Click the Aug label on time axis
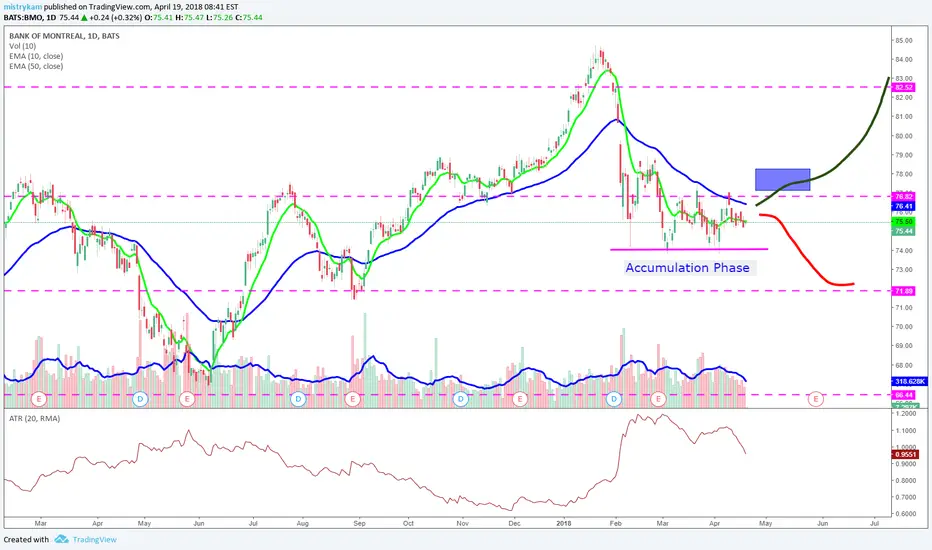932x550 pixels. point(302,524)
